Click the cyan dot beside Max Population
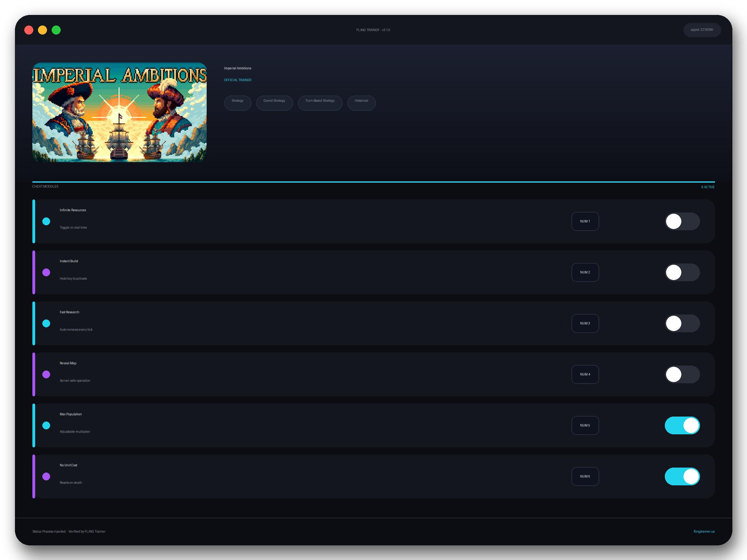The width and height of the screenshot is (747, 560). point(46,425)
